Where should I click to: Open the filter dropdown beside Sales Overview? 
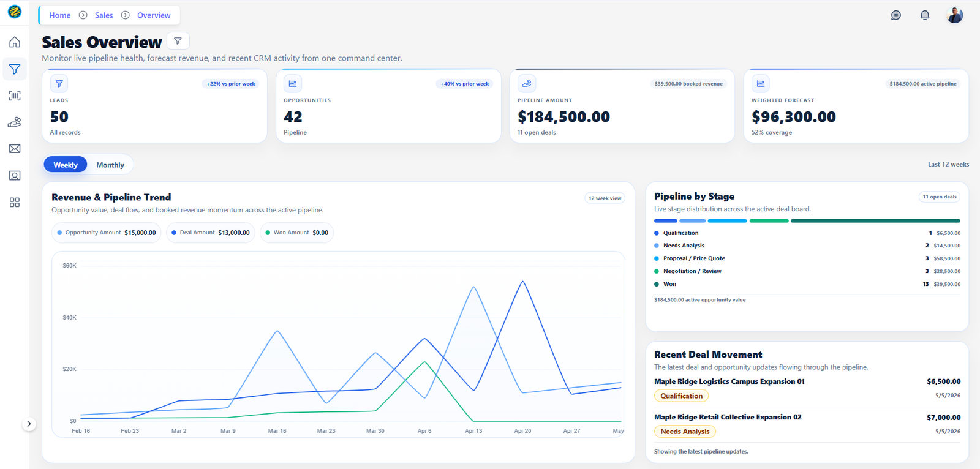coord(178,41)
